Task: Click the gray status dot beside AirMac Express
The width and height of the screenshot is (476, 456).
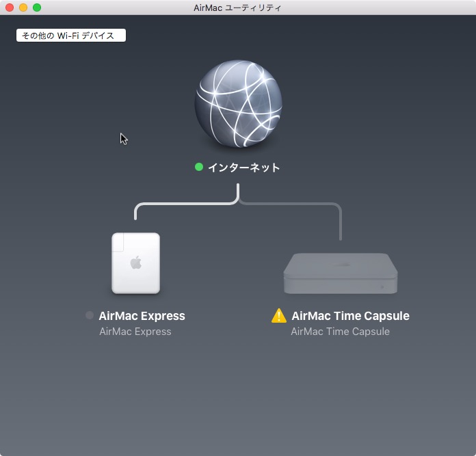Action: pos(90,315)
